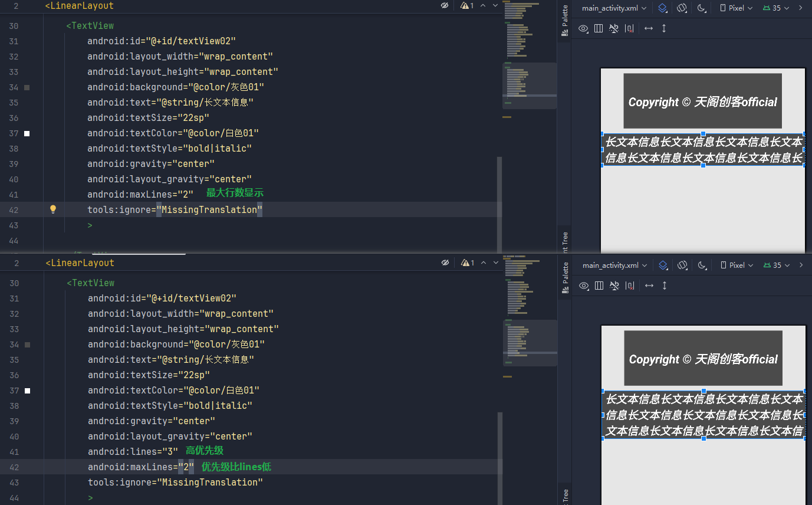Toggle night mode moon icon in upper toolbar

(x=702, y=8)
